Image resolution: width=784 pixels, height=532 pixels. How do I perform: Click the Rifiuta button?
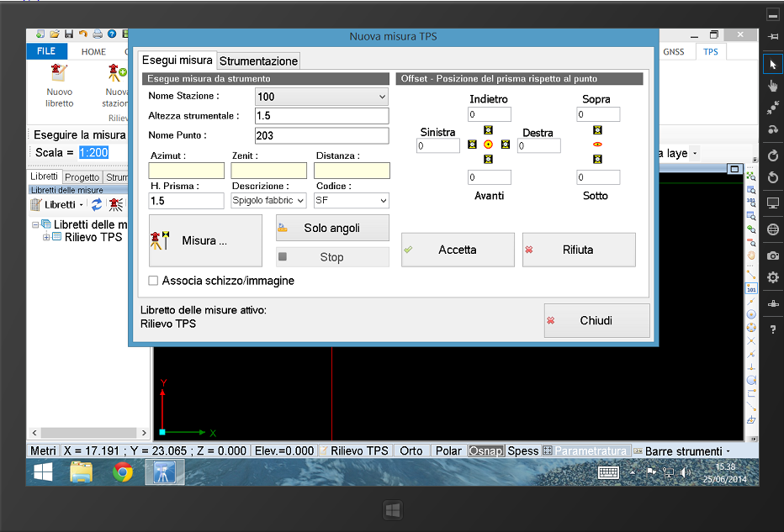pyautogui.click(x=579, y=250)
